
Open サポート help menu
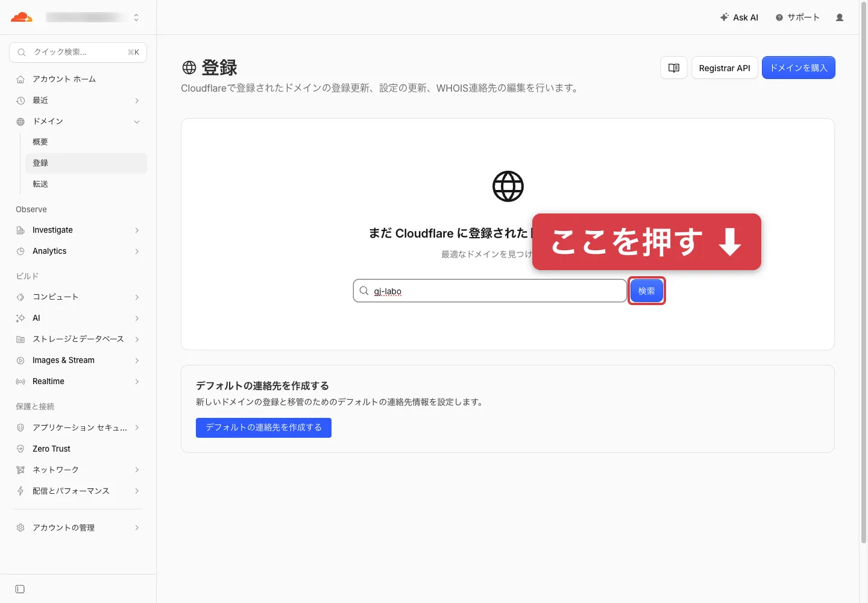point(797,17)
